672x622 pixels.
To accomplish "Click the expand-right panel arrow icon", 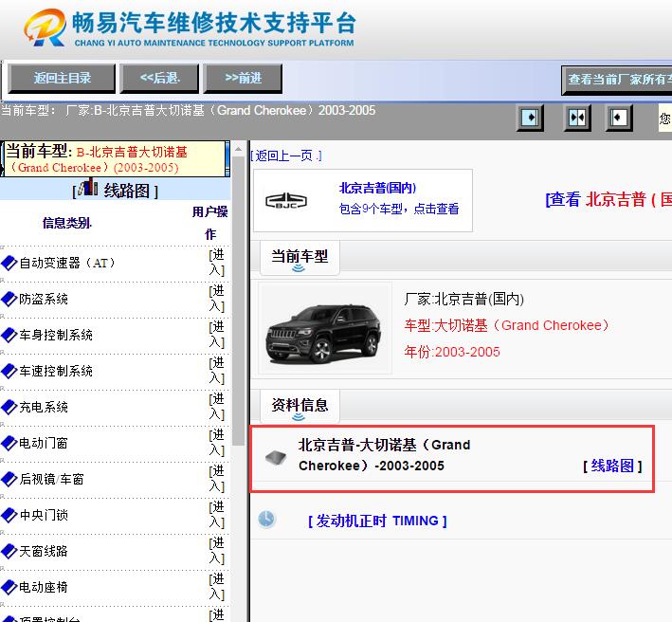I will (530, 117).
